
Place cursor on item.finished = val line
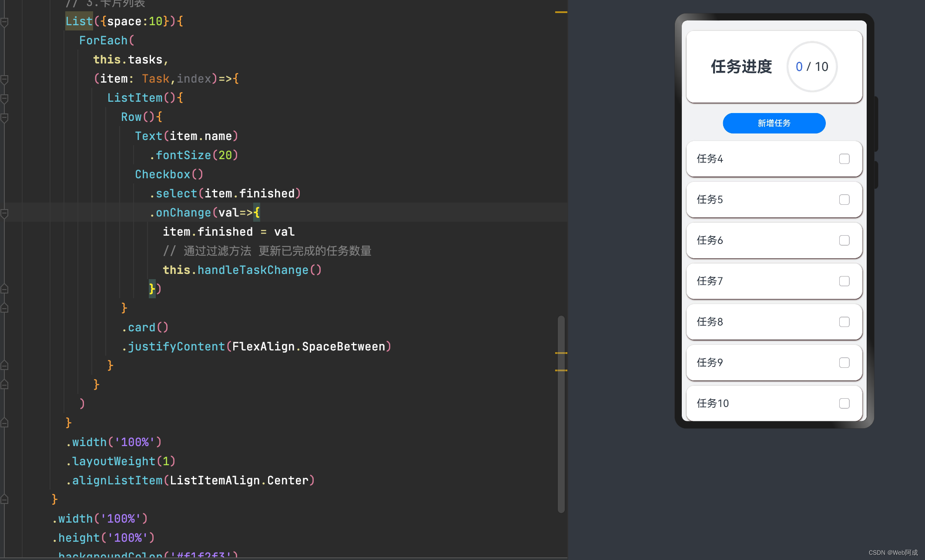pyautogui.click(x=228, y=232)
